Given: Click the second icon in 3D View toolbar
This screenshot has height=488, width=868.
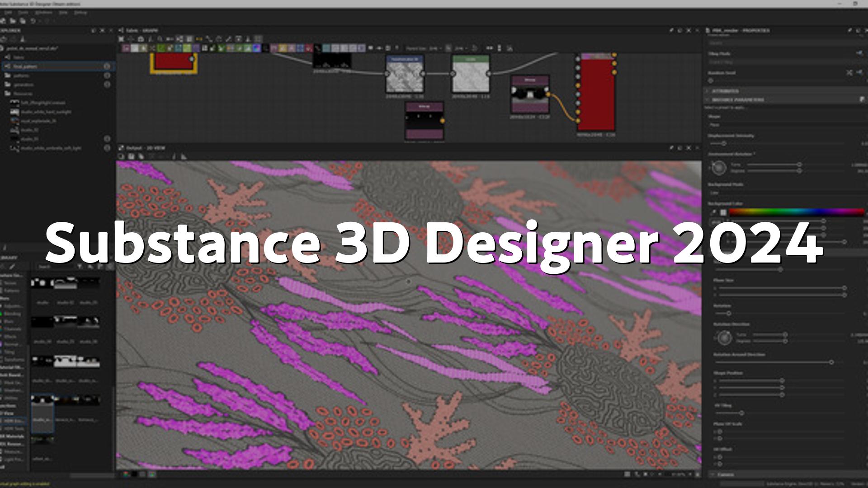Looking at the screenshot, I should [x=131, y=157].
